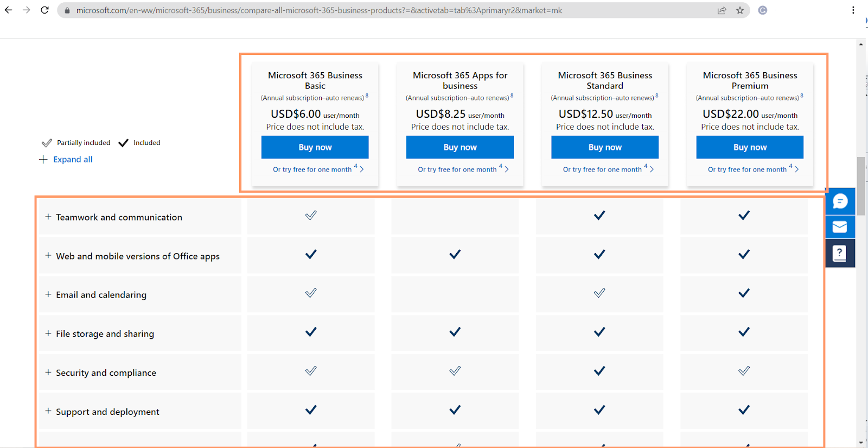Click Business Basic Teamwork partial checkmark

click(x=311, y=216)
